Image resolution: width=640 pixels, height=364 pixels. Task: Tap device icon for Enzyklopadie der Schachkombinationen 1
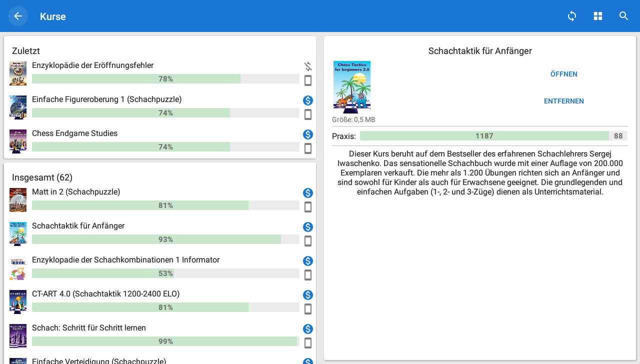coord(308,275)
